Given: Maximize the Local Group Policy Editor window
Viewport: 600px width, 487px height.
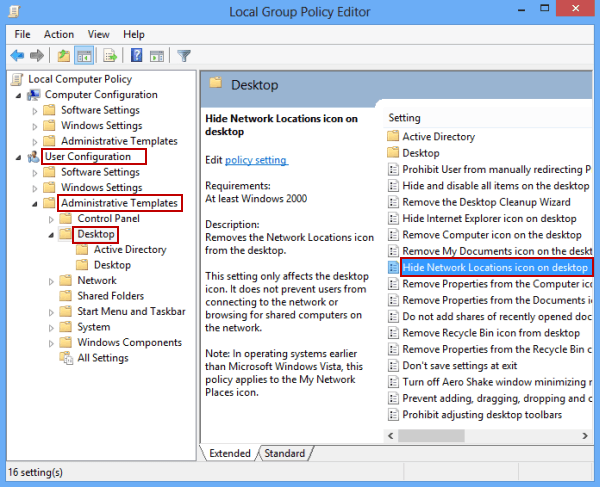Looking at the screenshot, I should pyautogui.click(x=545, y=8).
